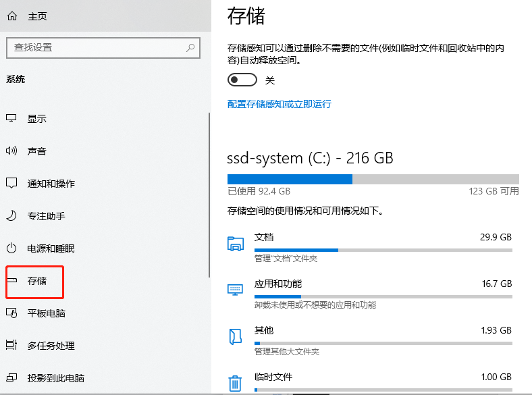Image resolution: width=532 pixels, height=395 pixels.
Task: Open Notifications and actions icon
Action: click(11, 184)
